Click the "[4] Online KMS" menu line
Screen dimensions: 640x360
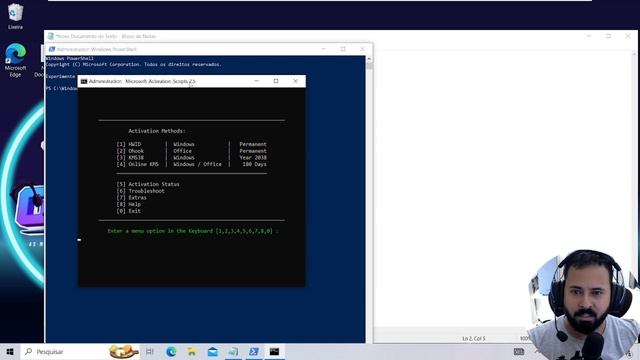[x=191, y=164]
